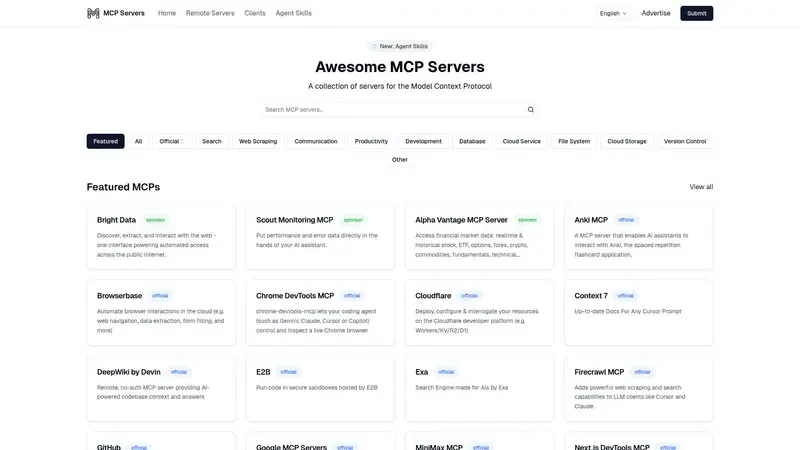This screenshot has height=450, width=800.
Task: Click View all featured MCPs
Action: tap(701, 187)
